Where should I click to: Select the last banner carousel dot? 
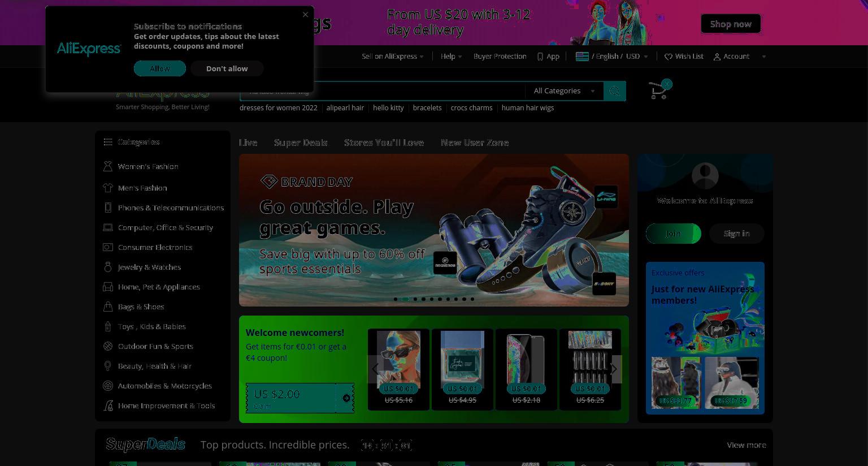pyautogui.click(x=472, y=299)
